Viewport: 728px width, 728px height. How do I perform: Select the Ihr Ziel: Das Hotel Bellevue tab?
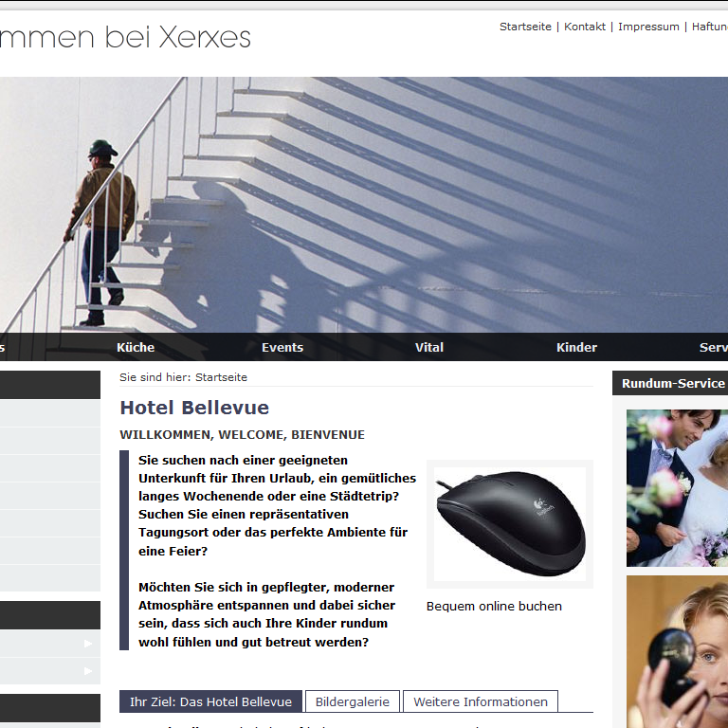pyautogui.click(x=210, y=701)
